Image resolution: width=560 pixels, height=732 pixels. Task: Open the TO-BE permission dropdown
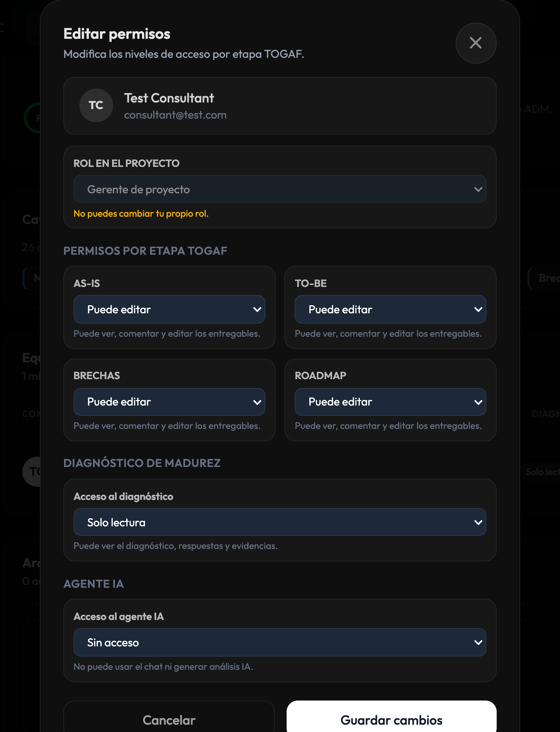(390, 309)
